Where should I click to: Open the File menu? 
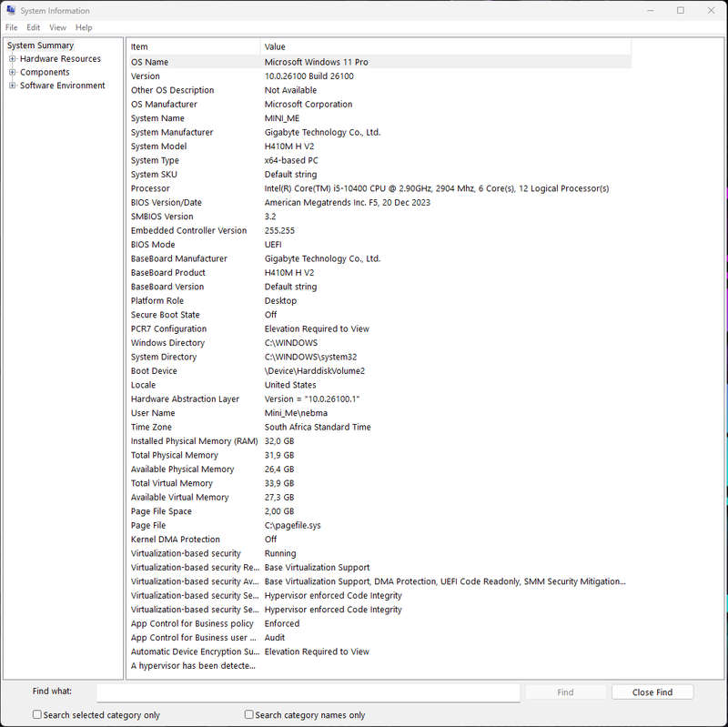tap(11, 27)
